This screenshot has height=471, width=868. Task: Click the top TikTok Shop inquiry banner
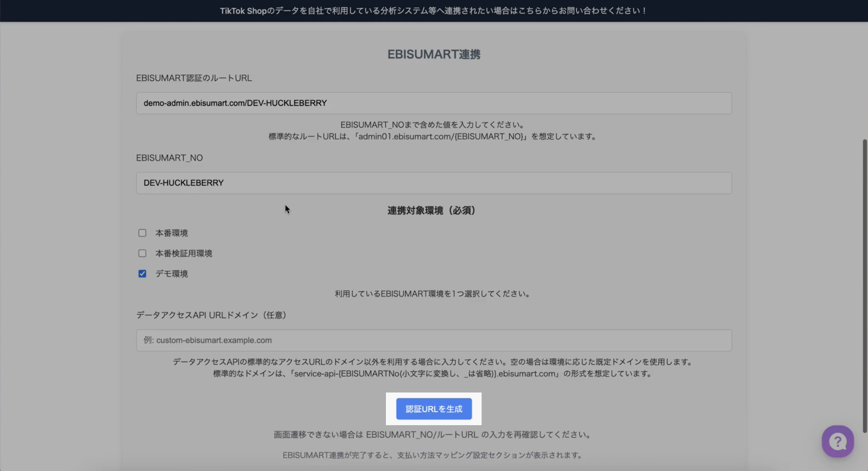434,11
